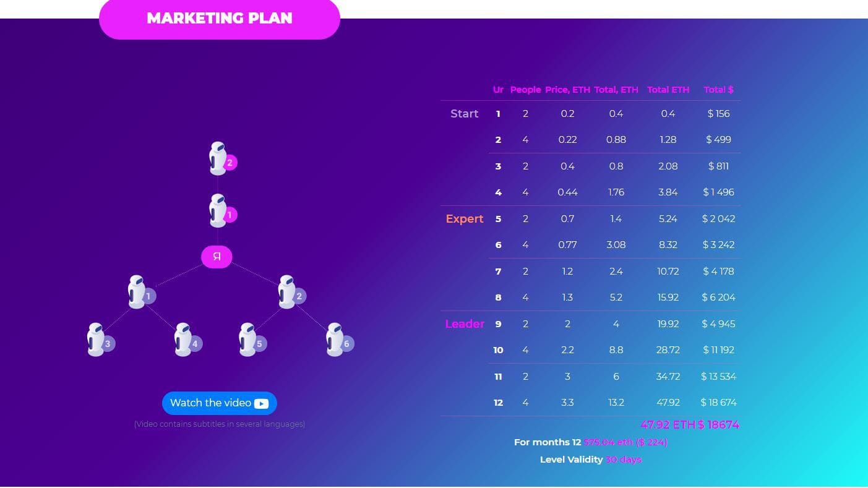The image size is (868, 488).
Task: Click the MARKETING PLAN pink banner
Action: 219,18
